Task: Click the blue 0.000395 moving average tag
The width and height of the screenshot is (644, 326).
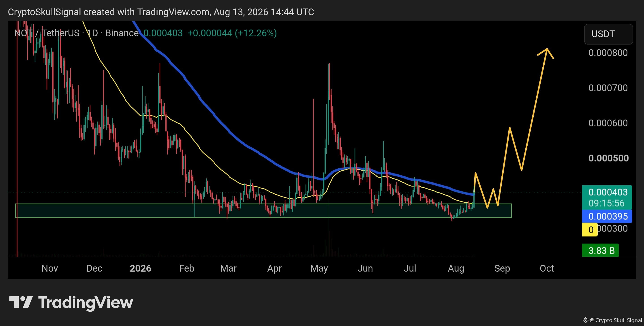Action: (607, 216)
